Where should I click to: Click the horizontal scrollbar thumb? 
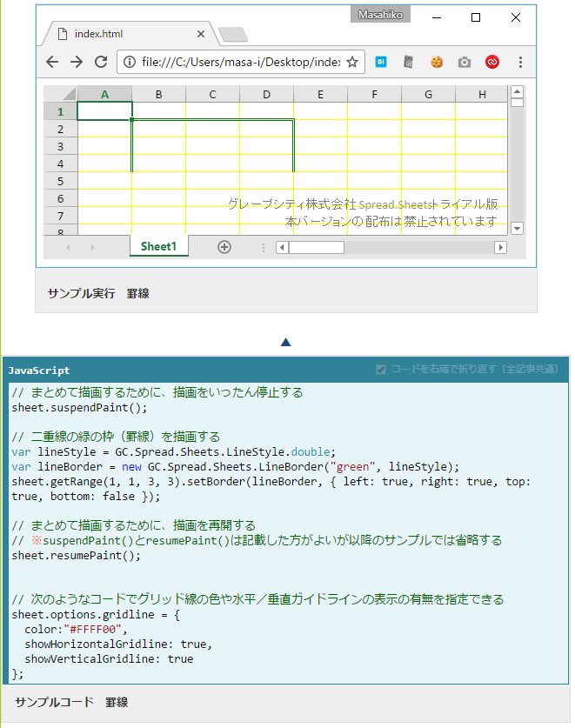[x=317, y=248]
